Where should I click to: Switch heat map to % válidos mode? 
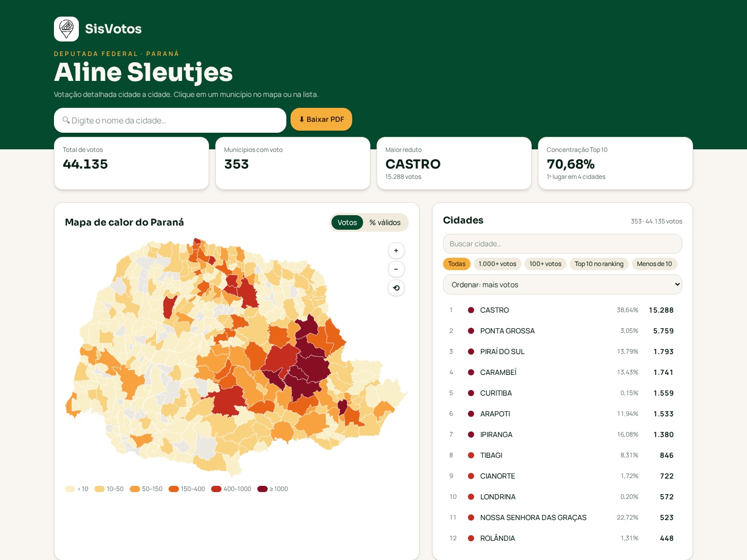click(385, 222)
